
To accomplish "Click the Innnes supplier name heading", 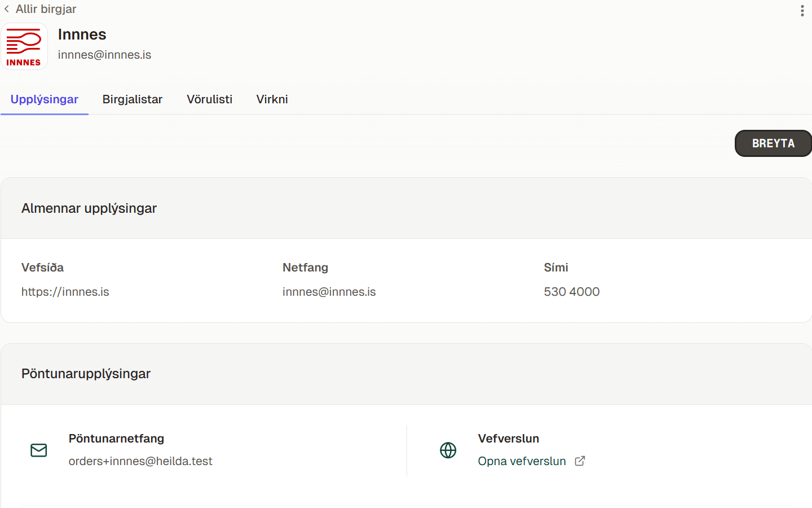I will (82, 34).
